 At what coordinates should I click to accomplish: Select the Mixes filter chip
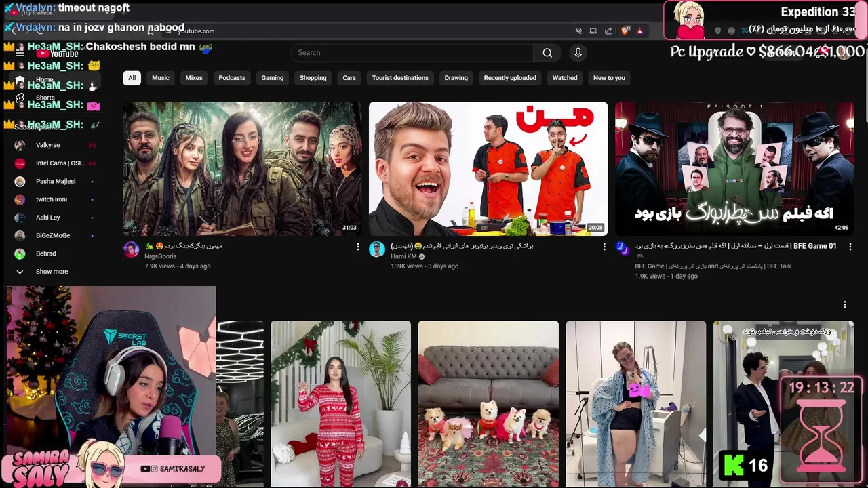194,78
